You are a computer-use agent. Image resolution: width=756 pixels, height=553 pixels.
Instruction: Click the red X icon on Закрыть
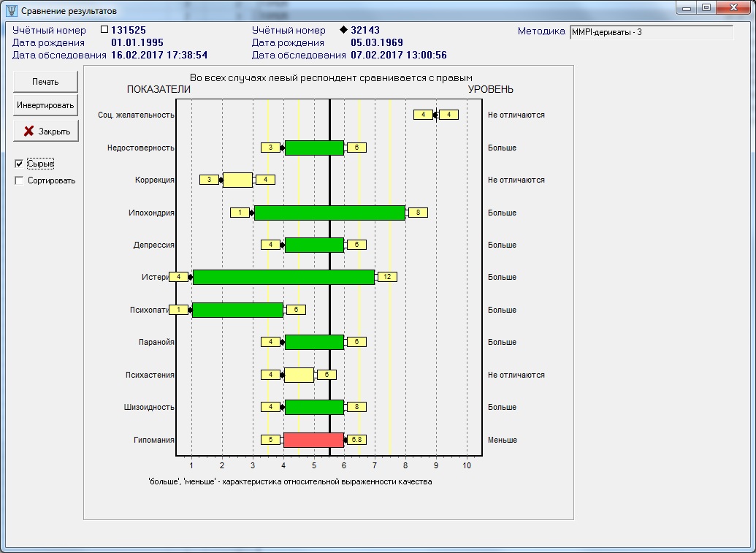pyautogui.click(x=29, y=131)
